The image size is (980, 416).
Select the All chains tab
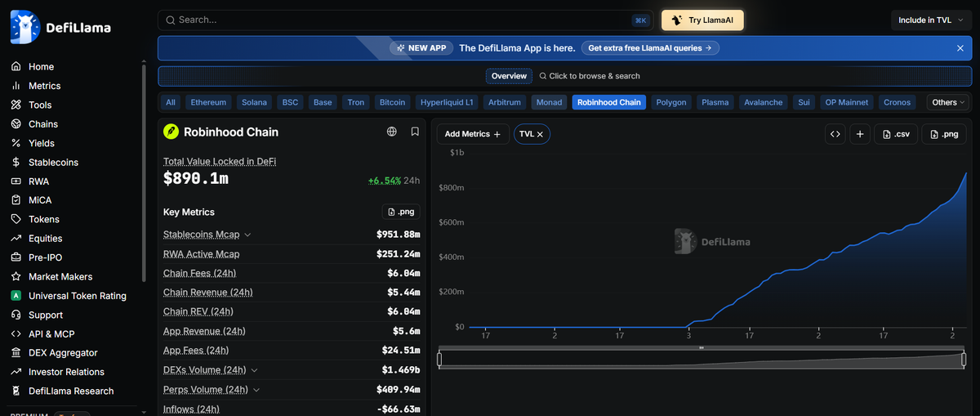pyautogui.click(x=171, y=102)
